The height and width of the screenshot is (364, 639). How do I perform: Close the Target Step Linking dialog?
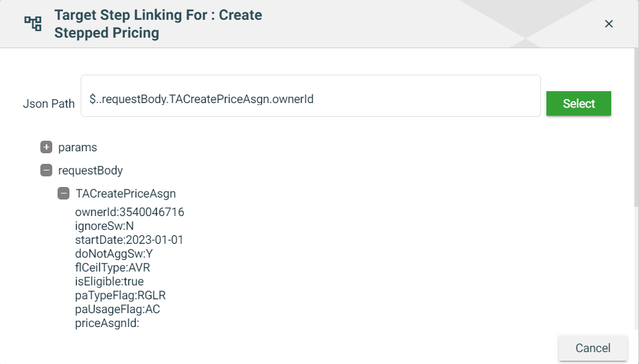tap(609, 24)
